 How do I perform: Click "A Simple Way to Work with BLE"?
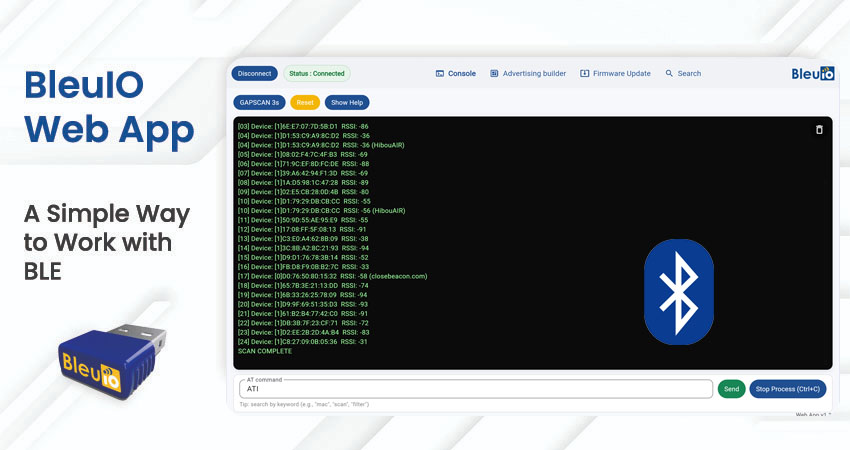tap(107, 242)
